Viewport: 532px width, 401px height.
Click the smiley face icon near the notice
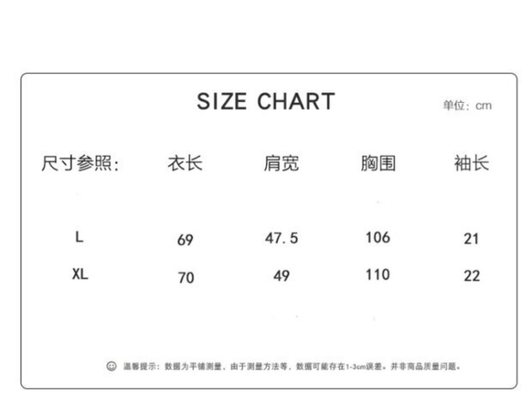click(111, 366)
